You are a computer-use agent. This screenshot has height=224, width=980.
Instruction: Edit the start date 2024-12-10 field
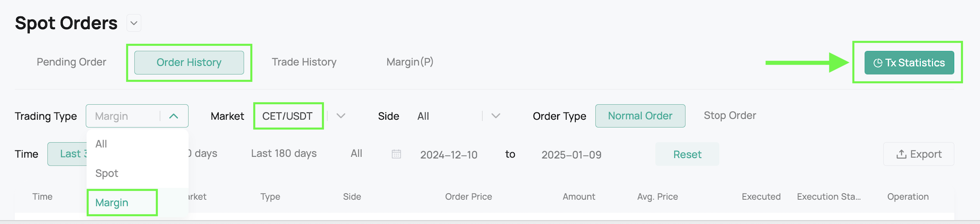tap(449, 155)
